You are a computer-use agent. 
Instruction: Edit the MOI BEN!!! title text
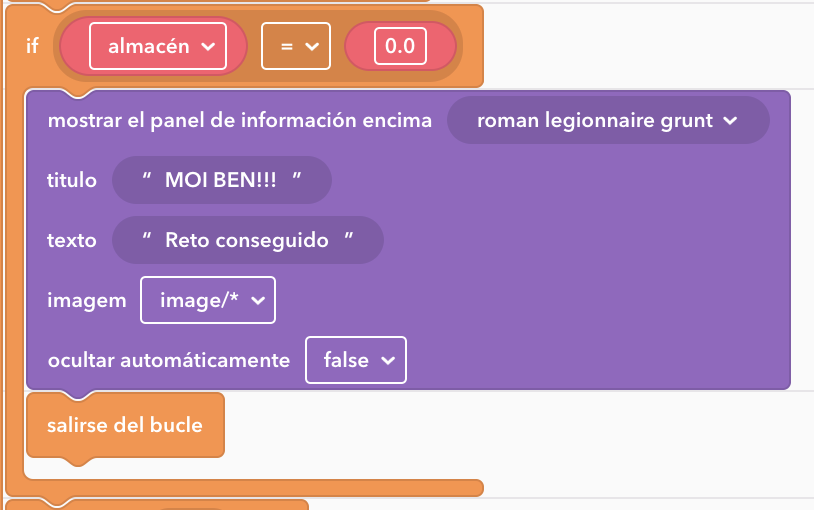[222, 180]
